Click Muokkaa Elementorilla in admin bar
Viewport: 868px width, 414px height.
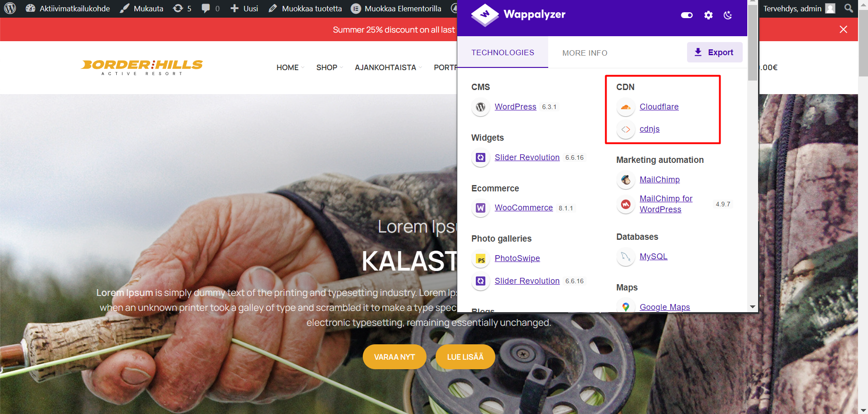coord(396,9)
